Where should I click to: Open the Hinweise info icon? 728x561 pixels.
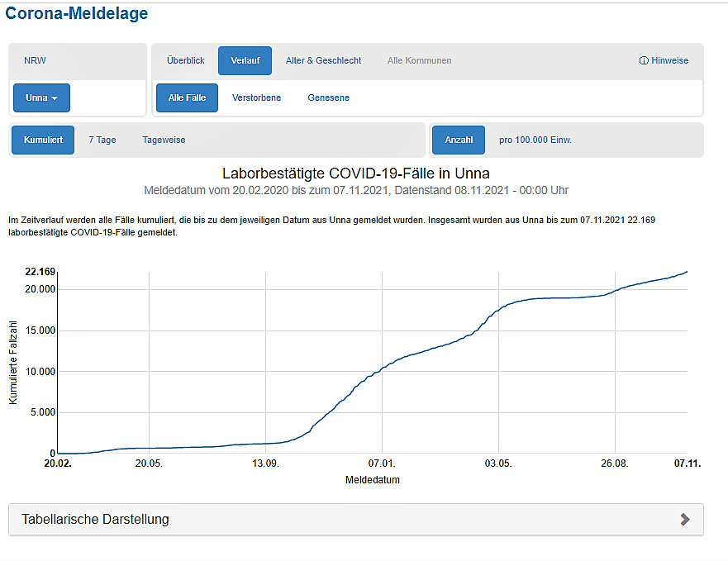[x=644, y=60]
